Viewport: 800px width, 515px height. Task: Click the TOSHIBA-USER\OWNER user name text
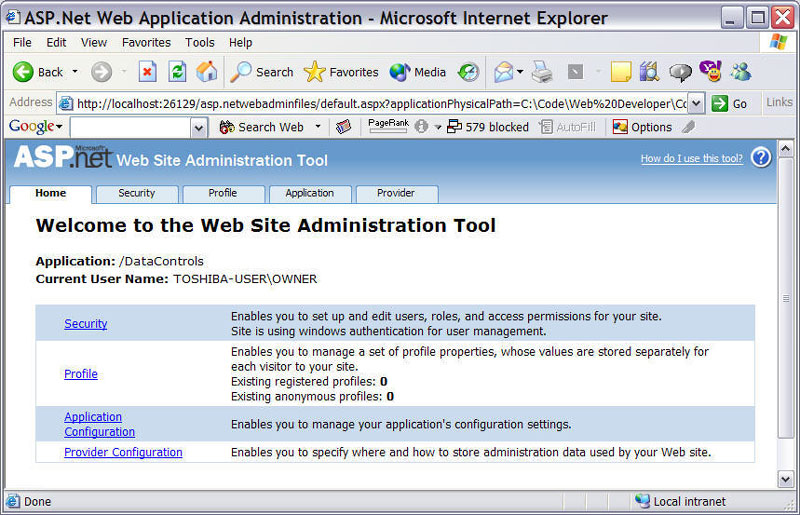tap(245, 279)
